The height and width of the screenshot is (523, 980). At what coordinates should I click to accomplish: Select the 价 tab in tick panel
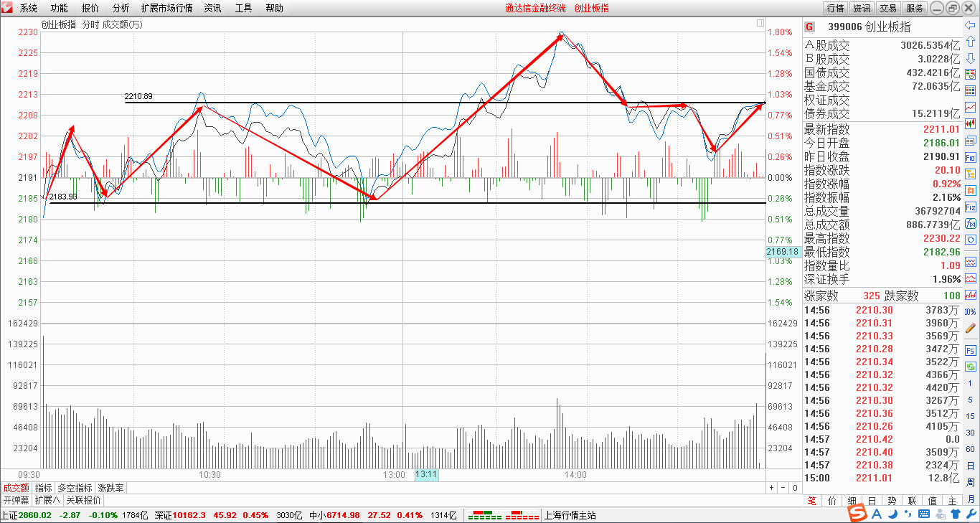coord(831,501)
